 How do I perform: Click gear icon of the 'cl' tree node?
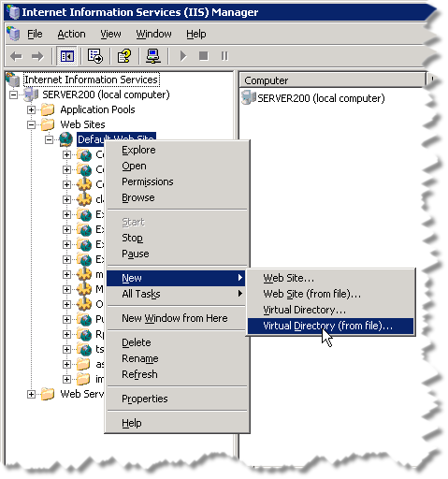pos(84,199)
